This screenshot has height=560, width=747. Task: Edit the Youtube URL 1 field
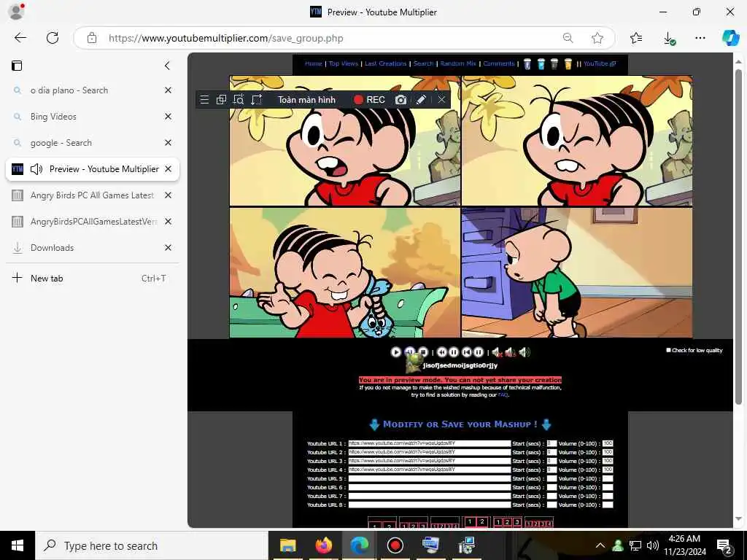(x=429, y=443)
